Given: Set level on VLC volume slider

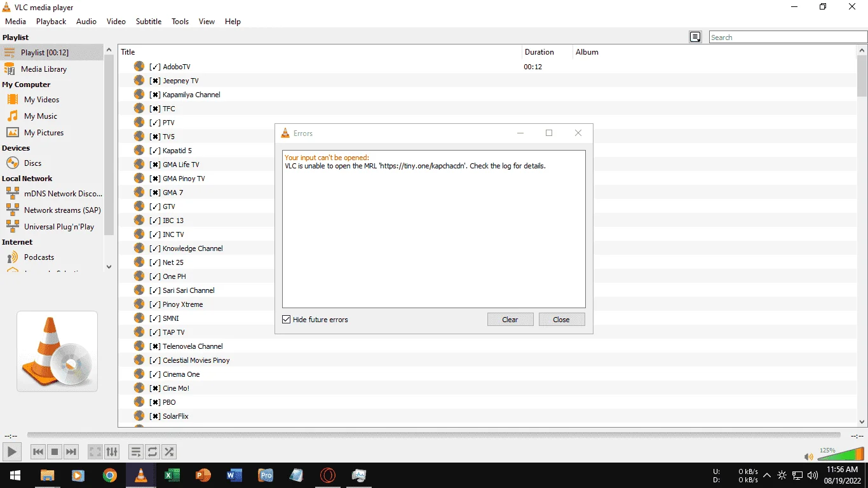Looking at the screenshot, I should click(x=841, y=454).
